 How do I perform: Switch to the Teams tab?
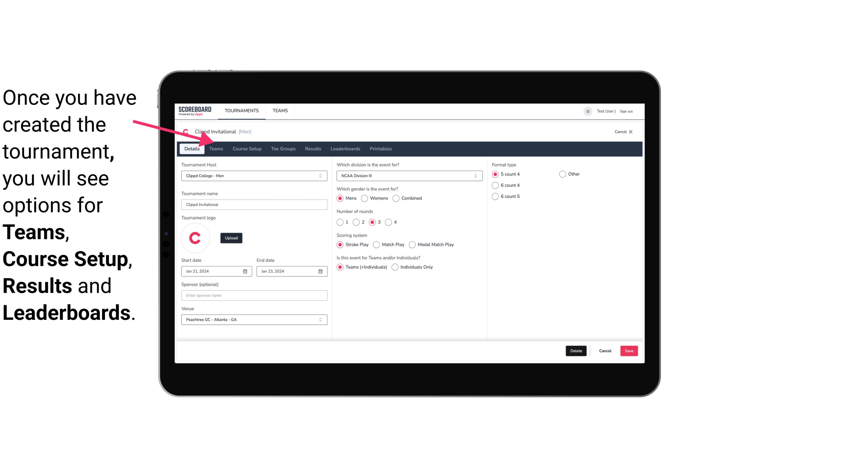tap(215, 148)
